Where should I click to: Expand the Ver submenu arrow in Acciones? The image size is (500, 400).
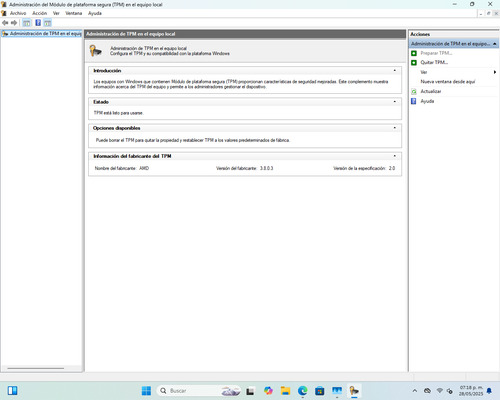click(495, 72)
